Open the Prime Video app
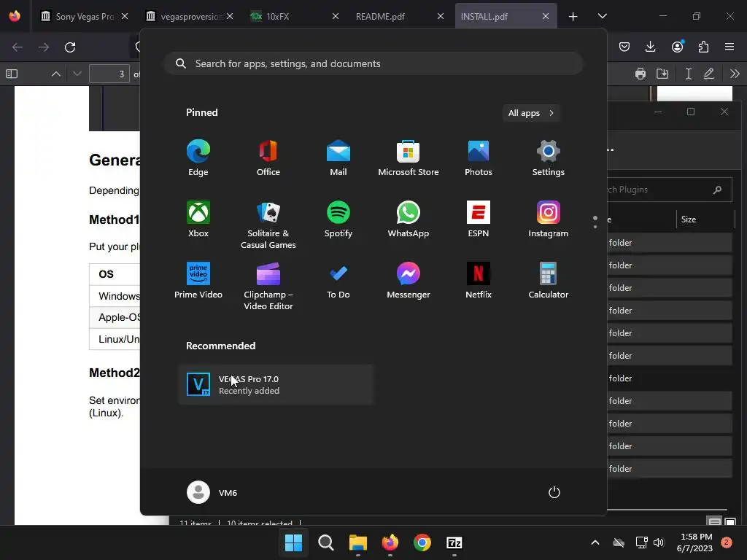This screenshot has height=560, width=747. [x=198, y=281]
